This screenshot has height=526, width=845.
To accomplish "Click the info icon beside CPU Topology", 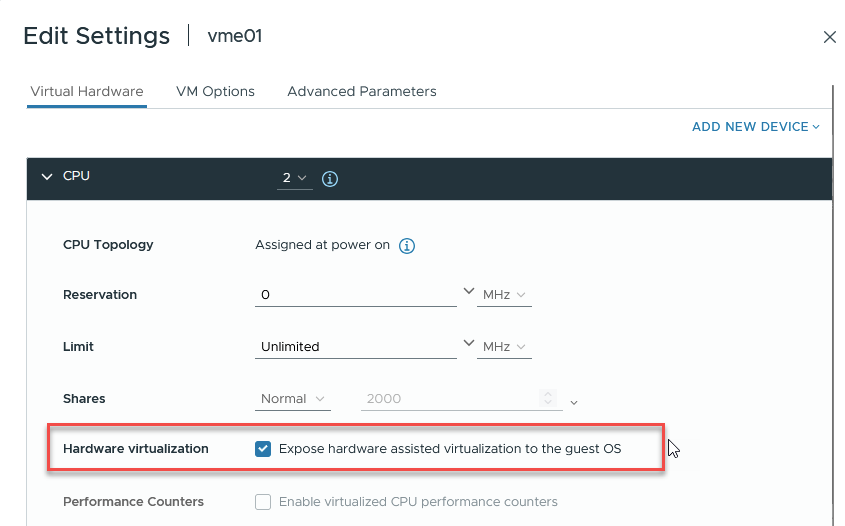I will [x=407, y=245].
